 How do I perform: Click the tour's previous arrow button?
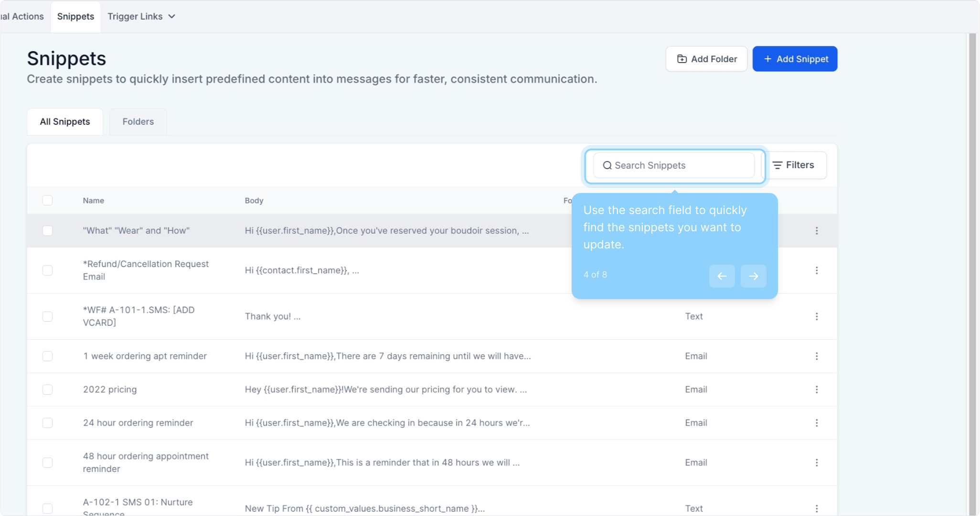[722, 276]
